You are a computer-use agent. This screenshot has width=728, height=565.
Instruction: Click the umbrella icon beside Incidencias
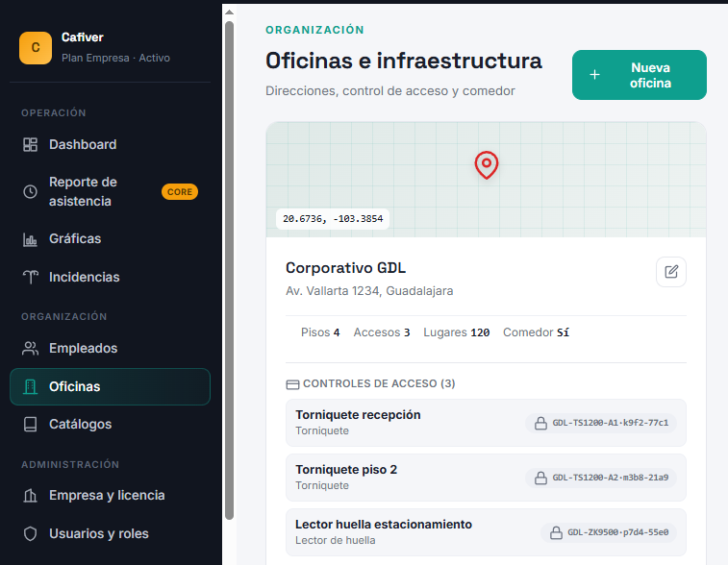coord(30,277)
